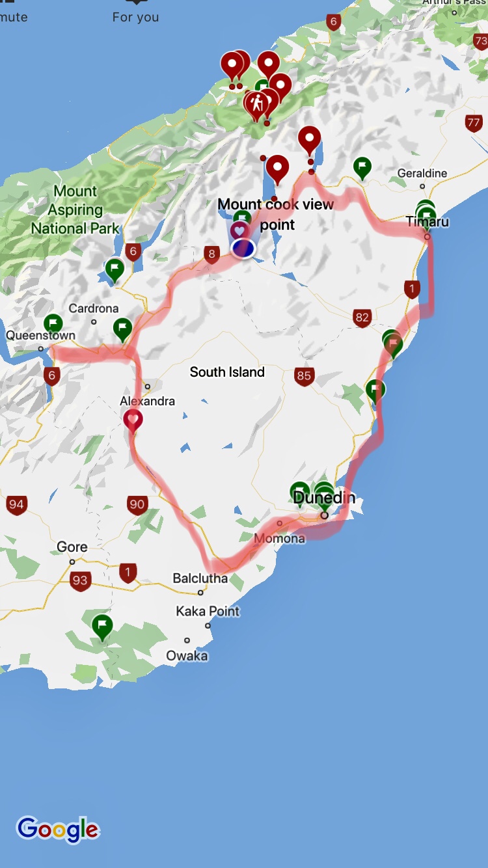Tap green flag pin south of Gore
Viewport: 488px width, 868px height.
click(x=102, y=627)
